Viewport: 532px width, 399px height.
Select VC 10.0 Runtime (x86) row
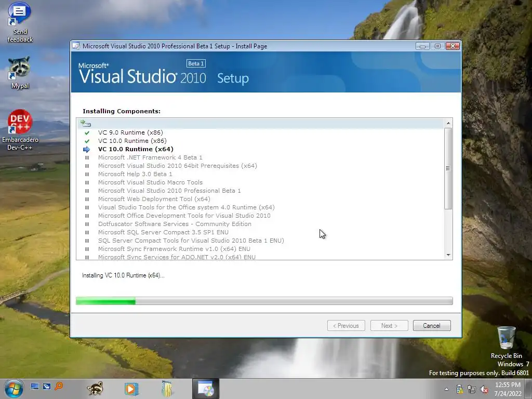click(x=132, y=141)
